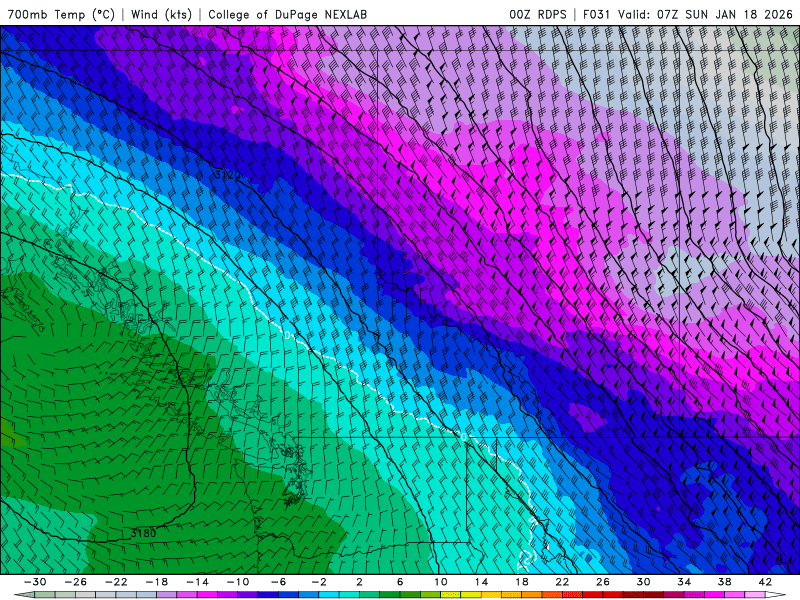Click the 14 colorbar label

coord(481,582)
